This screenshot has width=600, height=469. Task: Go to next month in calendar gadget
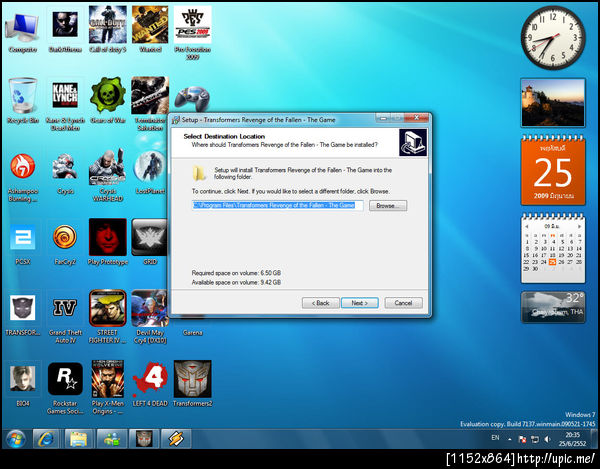579,226
